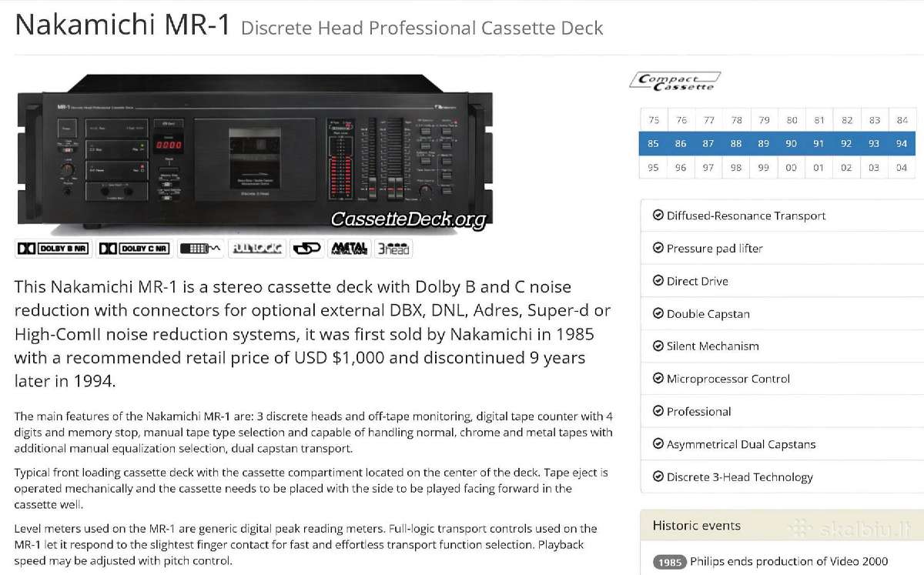924x575 pixels.
Task: Click the Dolby B NR feature icon
Action: coord(53,248)
